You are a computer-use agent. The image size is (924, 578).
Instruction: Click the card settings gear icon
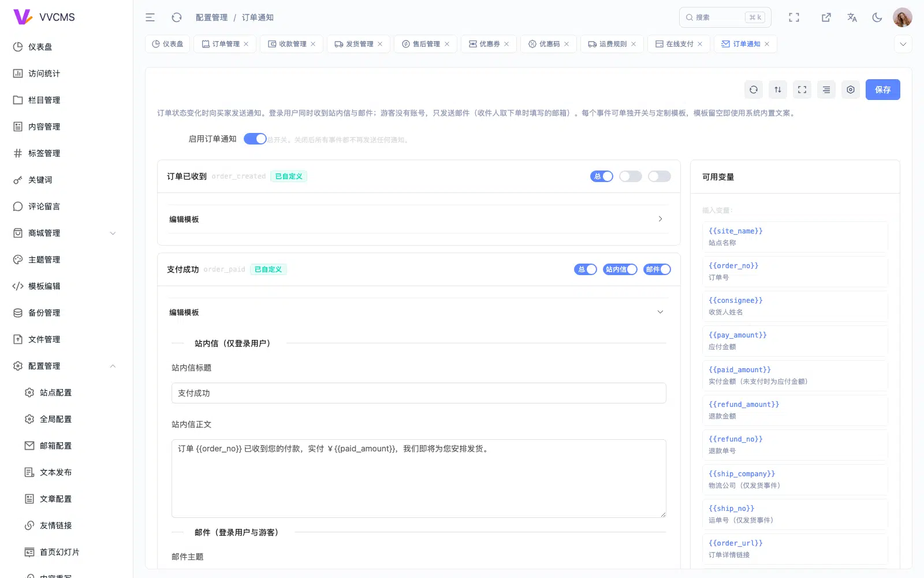pos(851,90)
